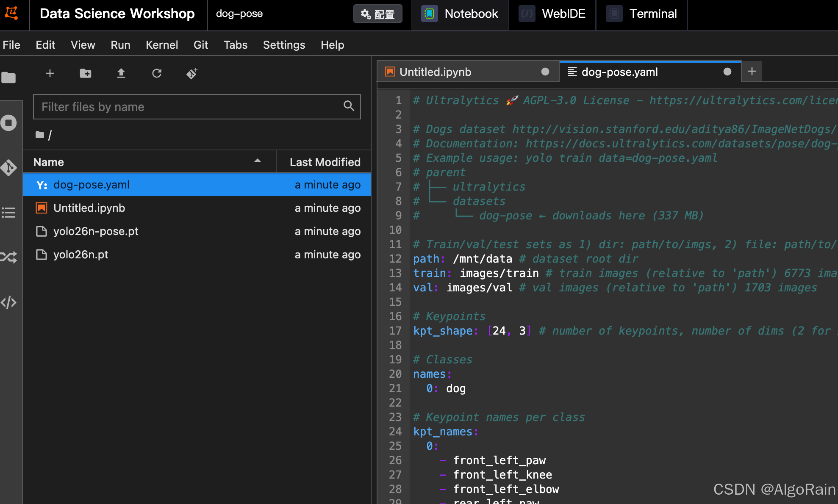The height and width of the screenshot is (504, 838).
Task: Click the 'val: images/val' line
Action: click(x=463, y=288)
